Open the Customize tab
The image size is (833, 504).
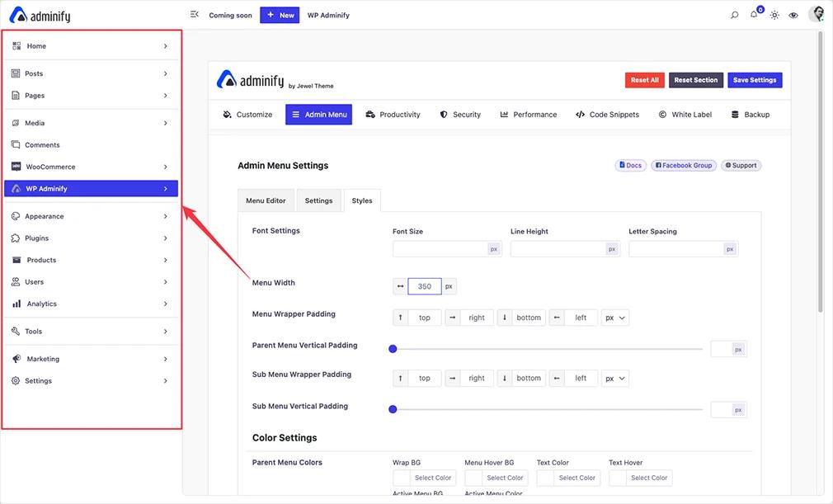(x=247, y=114)
